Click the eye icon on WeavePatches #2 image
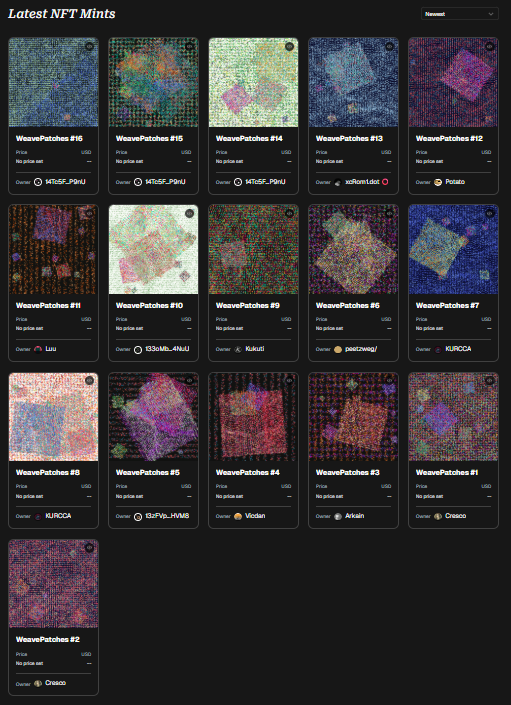 click(89, 548)
